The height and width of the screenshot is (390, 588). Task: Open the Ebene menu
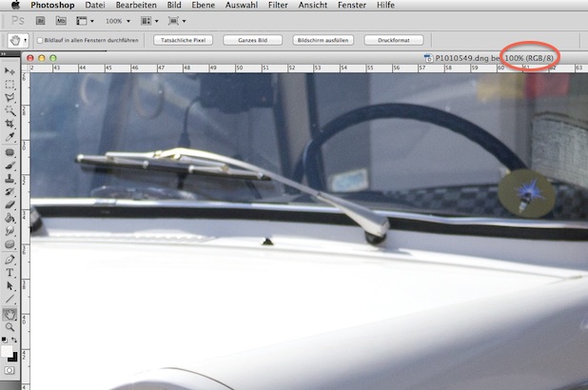coord(203,5)
